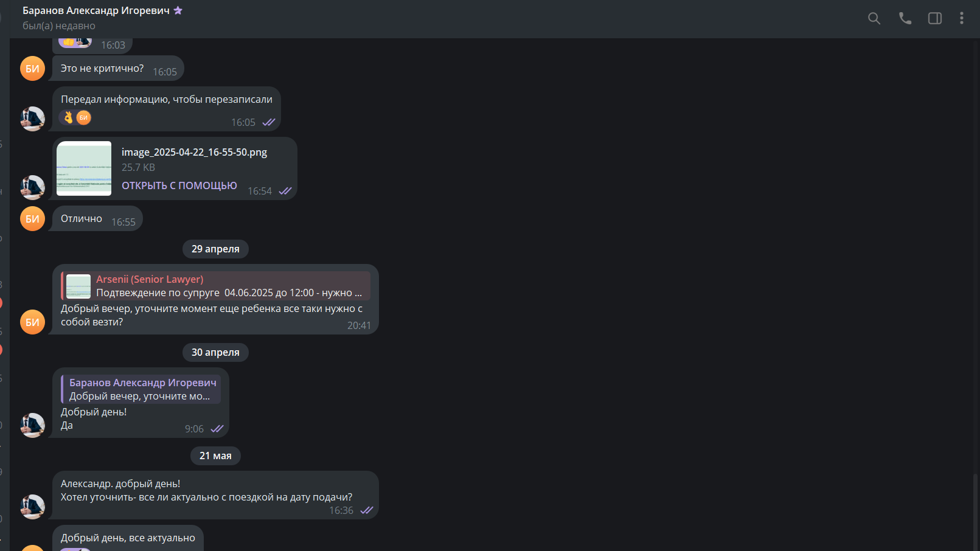Screen dimensions: 980x551
Task: Open search in this chat
Action: coord(874,18)
